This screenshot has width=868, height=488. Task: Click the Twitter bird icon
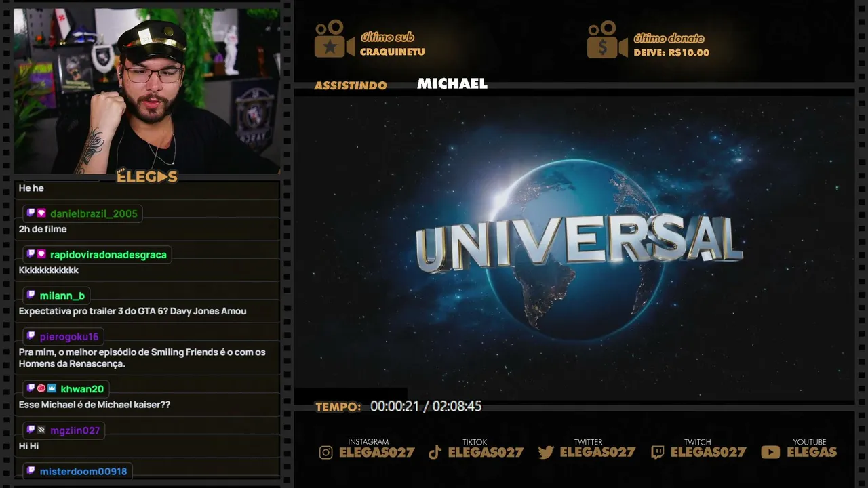click(546, 452)
